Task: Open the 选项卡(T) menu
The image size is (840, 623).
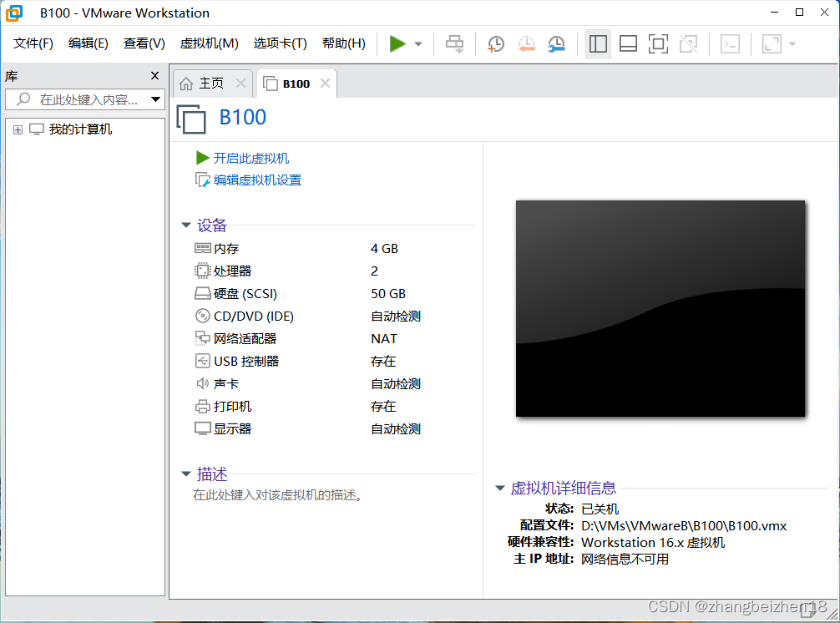Action: tap(281, 43)
